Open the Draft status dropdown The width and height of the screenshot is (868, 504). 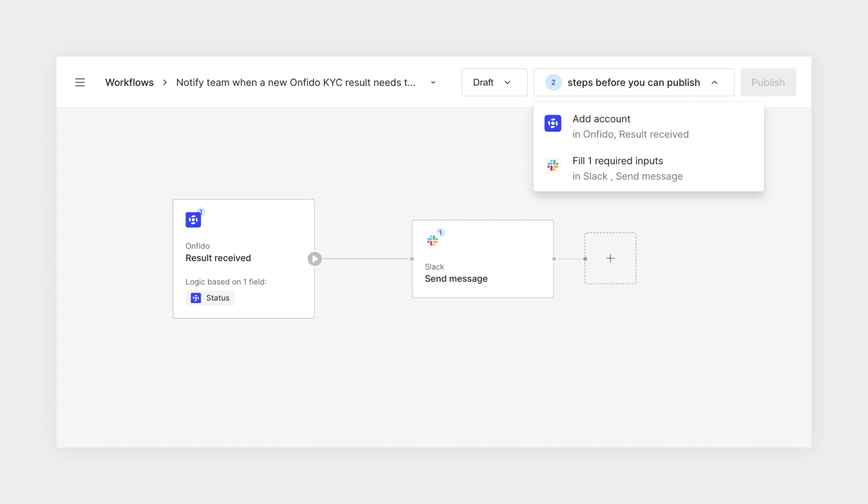tap(494, 82)
